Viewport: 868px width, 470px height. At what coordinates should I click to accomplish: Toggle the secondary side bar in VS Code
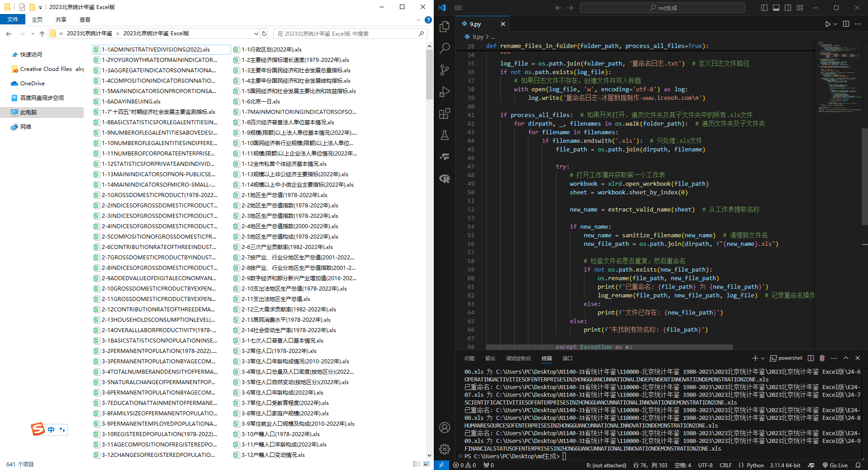788,8
